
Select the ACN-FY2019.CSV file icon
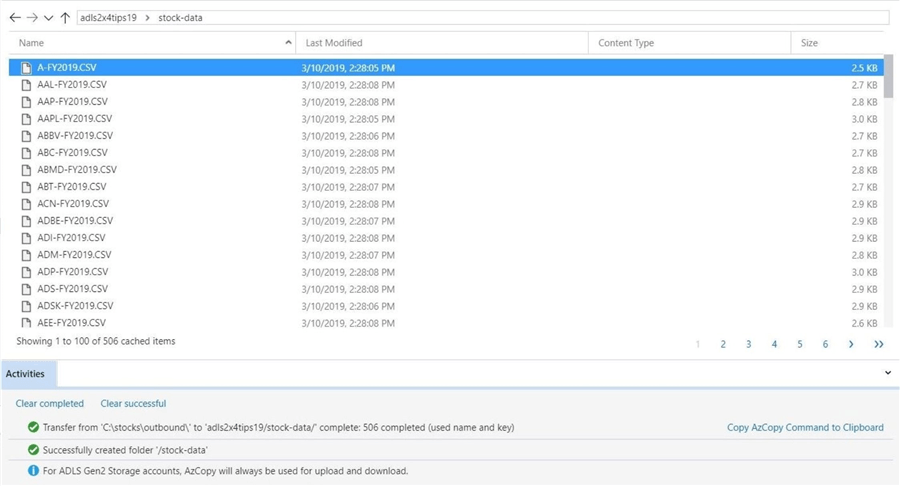[x=26, y=204]
